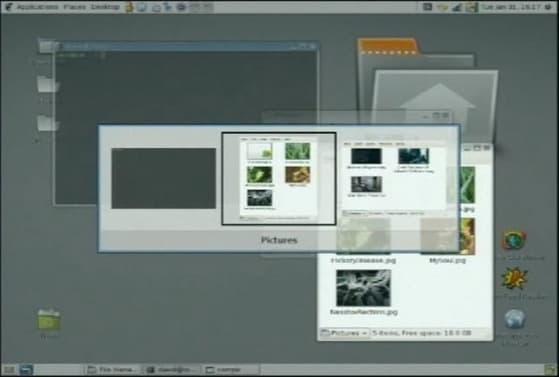Open the Applications menu in top panel

(37, 7)
